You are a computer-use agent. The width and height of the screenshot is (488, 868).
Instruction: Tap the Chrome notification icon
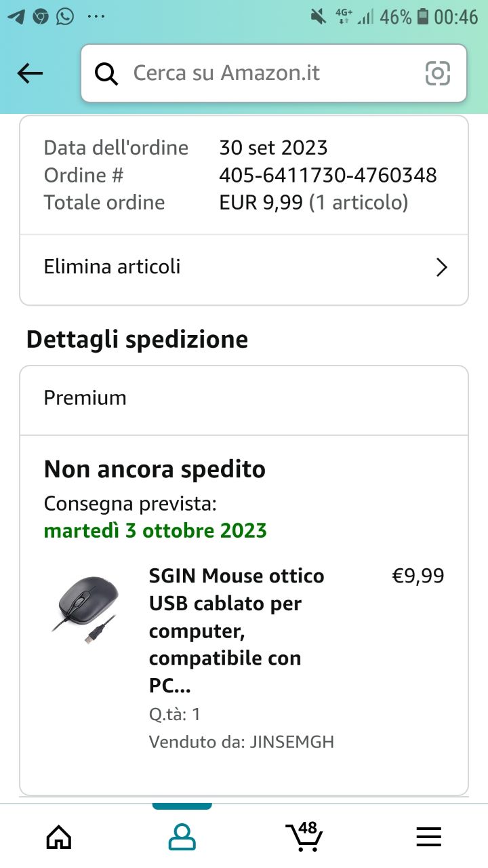point(41,16)
